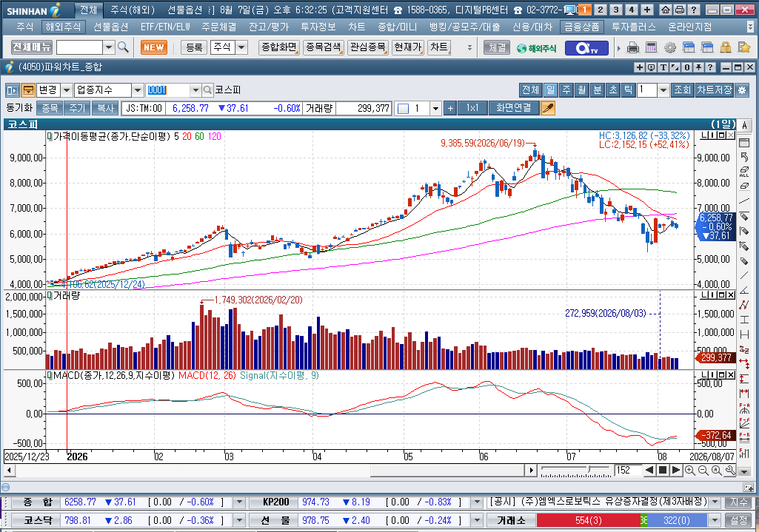Image resolution: width=759 pixels, height=532 pixels.
Task: Click the 차트저장 button
Action: point(715,90)
